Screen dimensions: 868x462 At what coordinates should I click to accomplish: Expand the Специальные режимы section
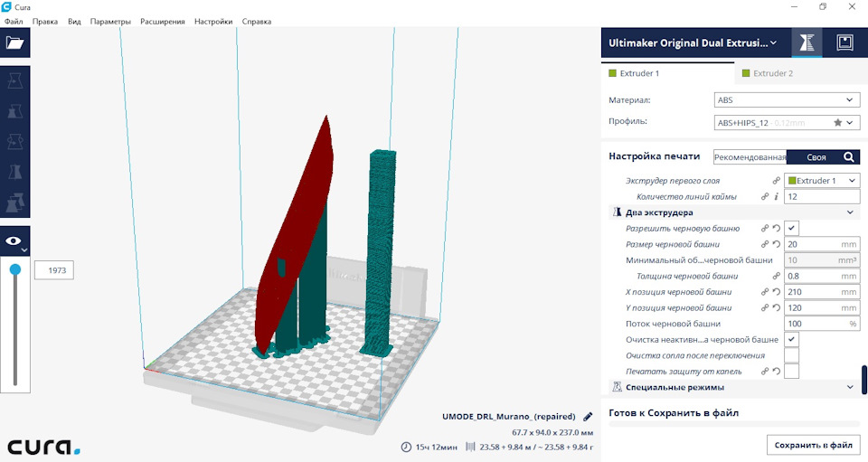pos(734,387)
